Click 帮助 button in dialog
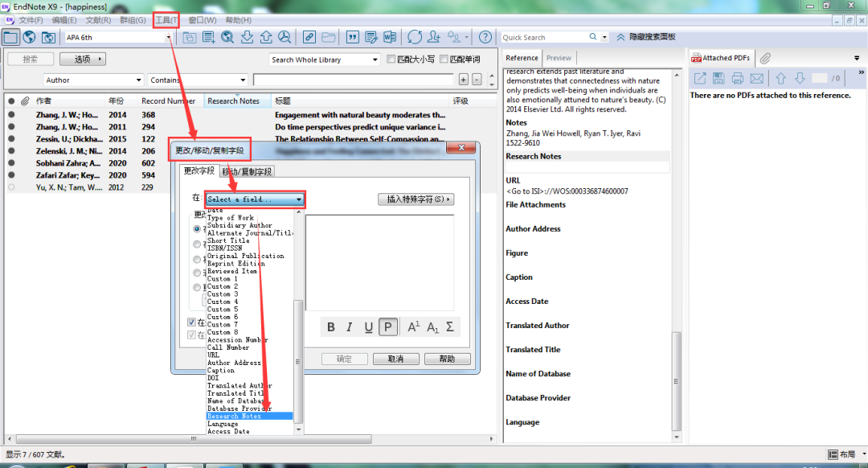 (448, 359)
